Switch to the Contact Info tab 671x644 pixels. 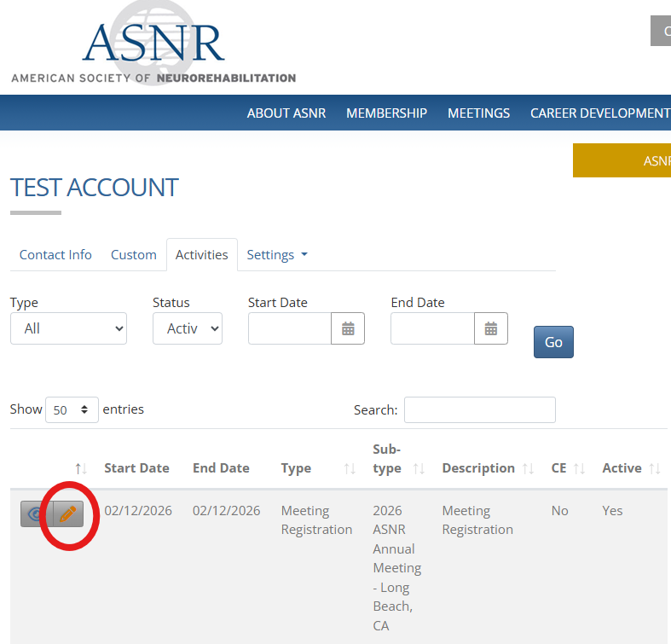55,255
